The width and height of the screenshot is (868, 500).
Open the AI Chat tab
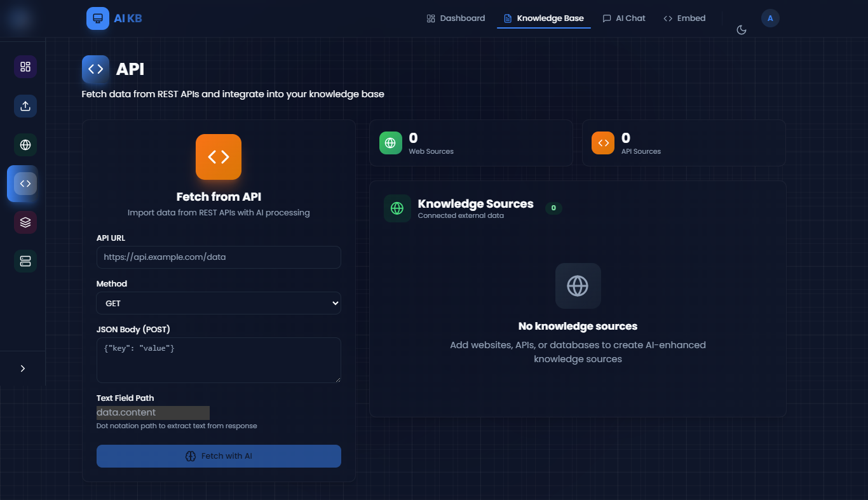pos(624,18)
